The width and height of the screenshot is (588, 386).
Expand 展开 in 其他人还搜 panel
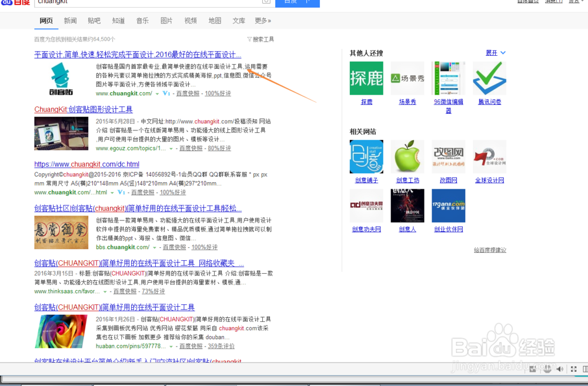[495, 53]
